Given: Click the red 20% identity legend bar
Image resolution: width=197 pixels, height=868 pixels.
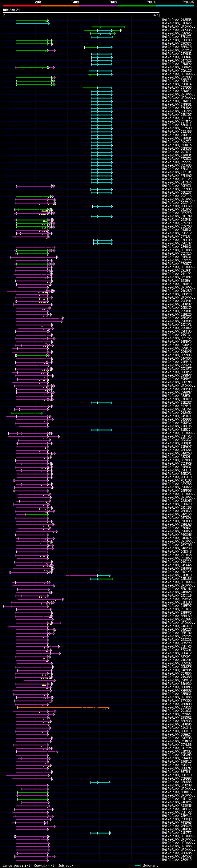Looking at the screenshot, I should (22, 6).
